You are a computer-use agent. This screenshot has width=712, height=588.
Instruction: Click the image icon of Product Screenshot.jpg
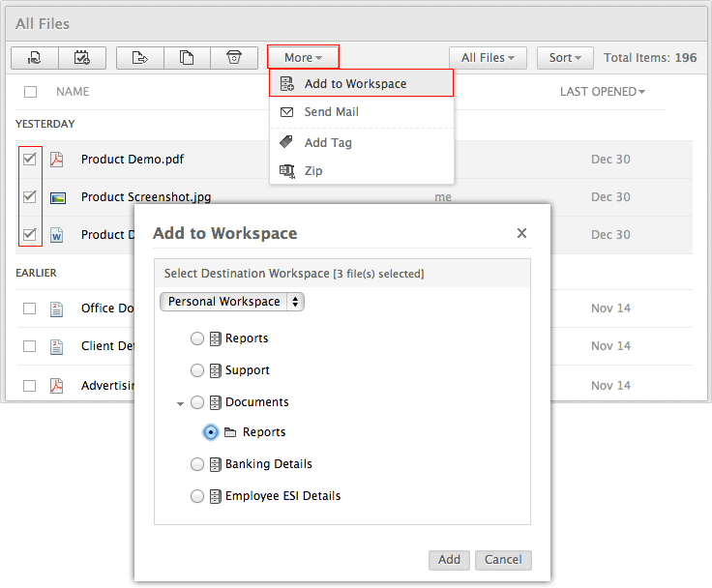click(x=58, y=198)
